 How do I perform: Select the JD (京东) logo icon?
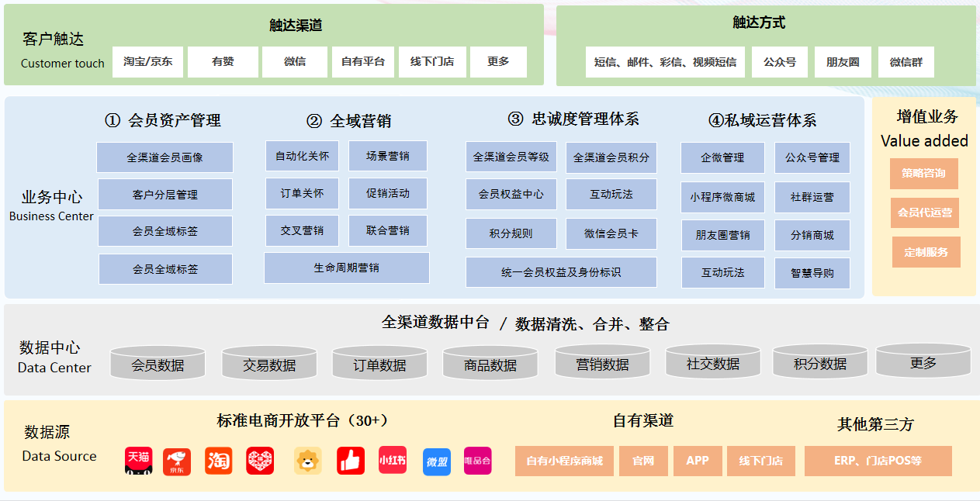click(x=176, y=461)
